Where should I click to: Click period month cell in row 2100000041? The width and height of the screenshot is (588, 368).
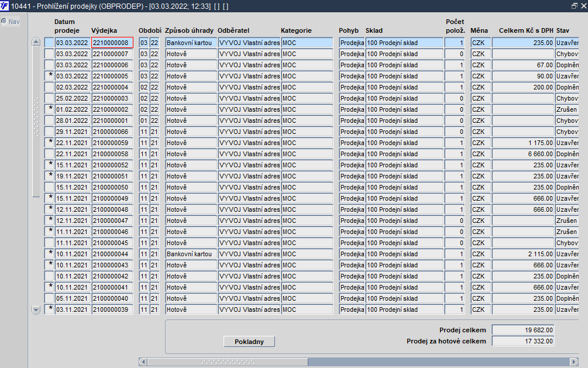coord(143,287)
